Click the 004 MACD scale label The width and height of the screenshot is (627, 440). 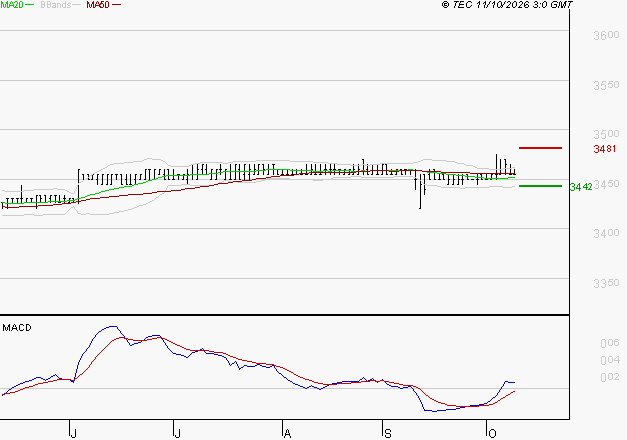tap(610, 360)
